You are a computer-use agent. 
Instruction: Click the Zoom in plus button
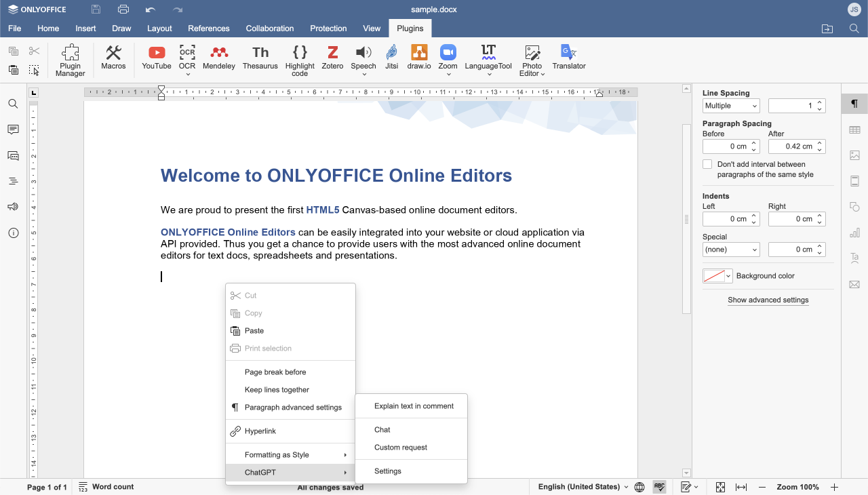(x=834, y=487)
